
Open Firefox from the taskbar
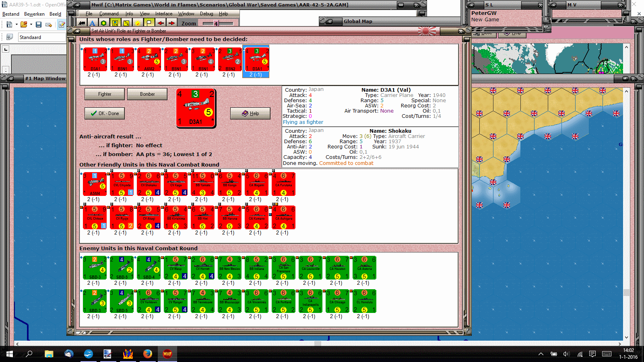[148, 354]
